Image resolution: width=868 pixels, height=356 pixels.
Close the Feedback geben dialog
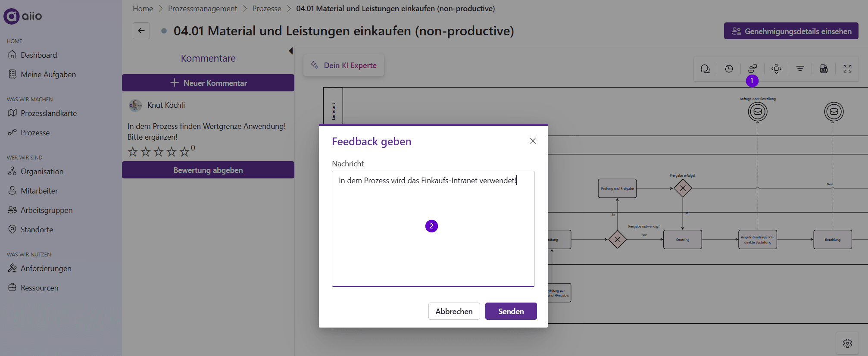533,141
